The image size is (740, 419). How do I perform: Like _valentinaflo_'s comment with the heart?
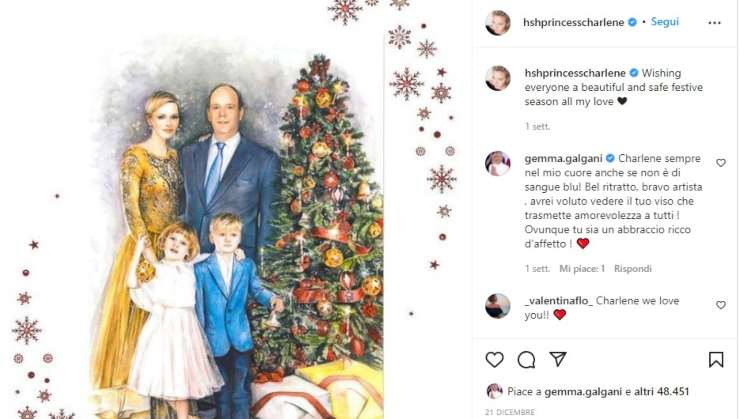coord(721,305)
